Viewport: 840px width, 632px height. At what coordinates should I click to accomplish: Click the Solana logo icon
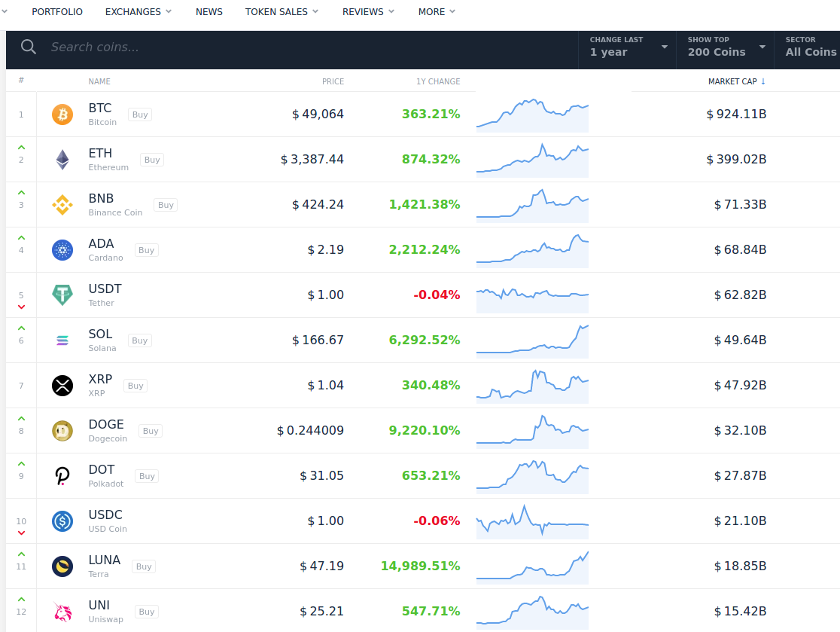[x=62, y=340]
